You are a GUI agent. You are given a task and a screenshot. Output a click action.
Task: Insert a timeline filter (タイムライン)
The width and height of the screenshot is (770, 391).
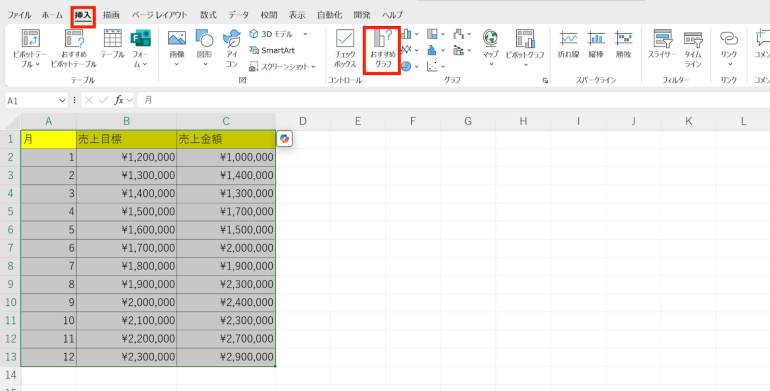click(x=693, y=48)
